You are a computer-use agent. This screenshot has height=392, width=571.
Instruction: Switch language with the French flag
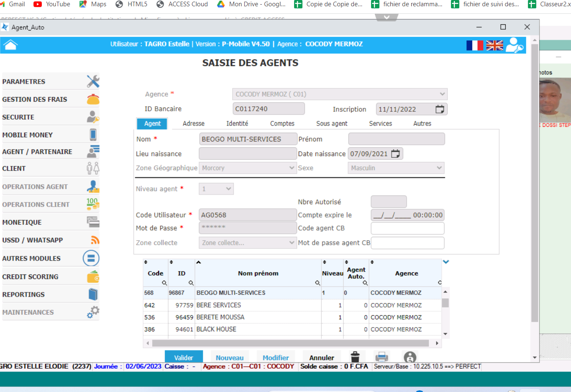point(474,45)
